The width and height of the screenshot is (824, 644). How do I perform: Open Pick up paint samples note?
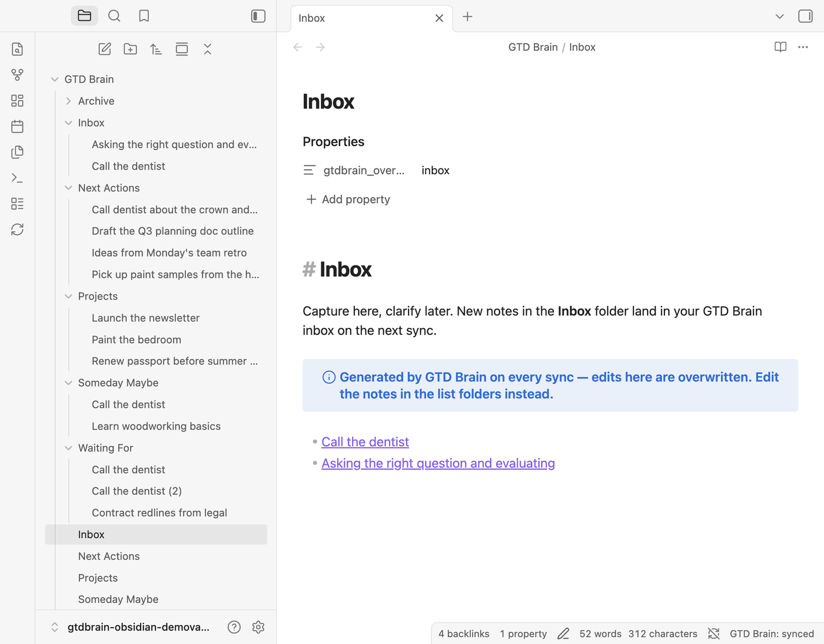click(175, 274)
